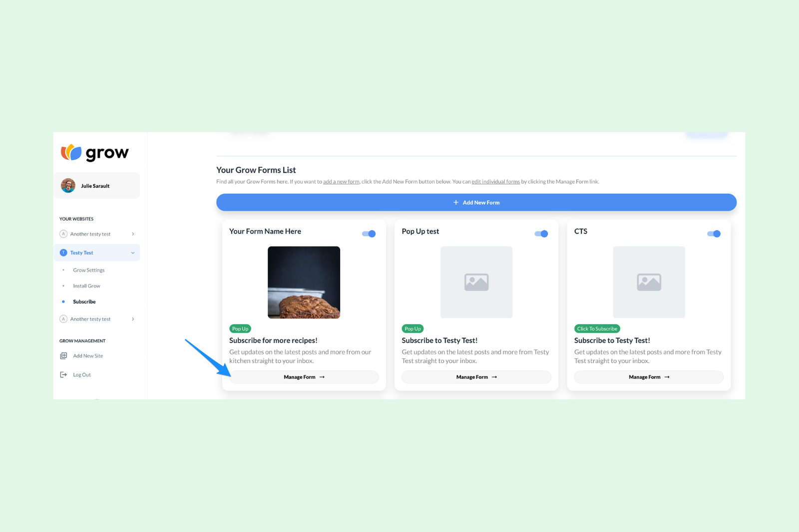Screen dimensions: 799x532
Task: Click the grow logo
Action: (x=95, y=153)
